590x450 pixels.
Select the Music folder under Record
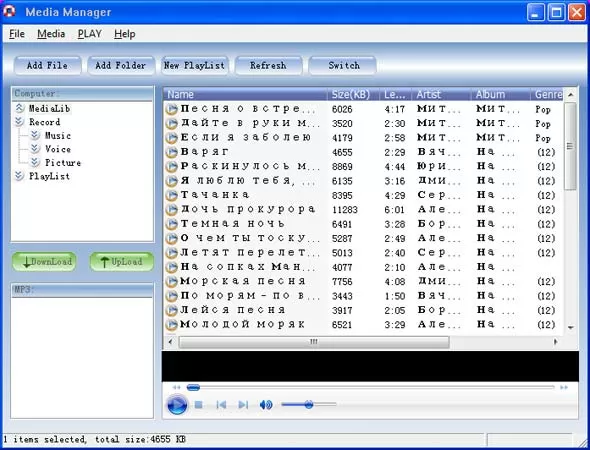pyautogui.click(x=58, y=135)
